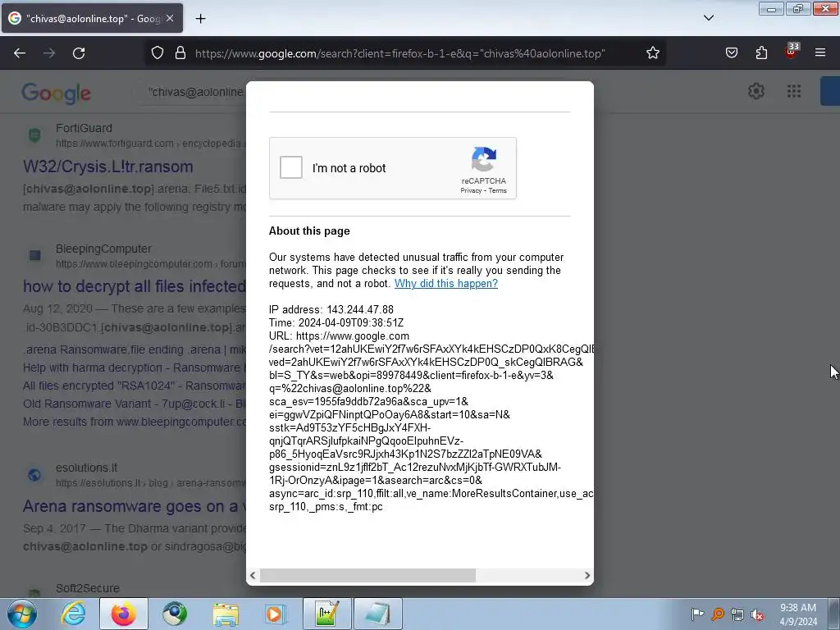Click the IP address 143.244.47.88 text

click(331, 309)
